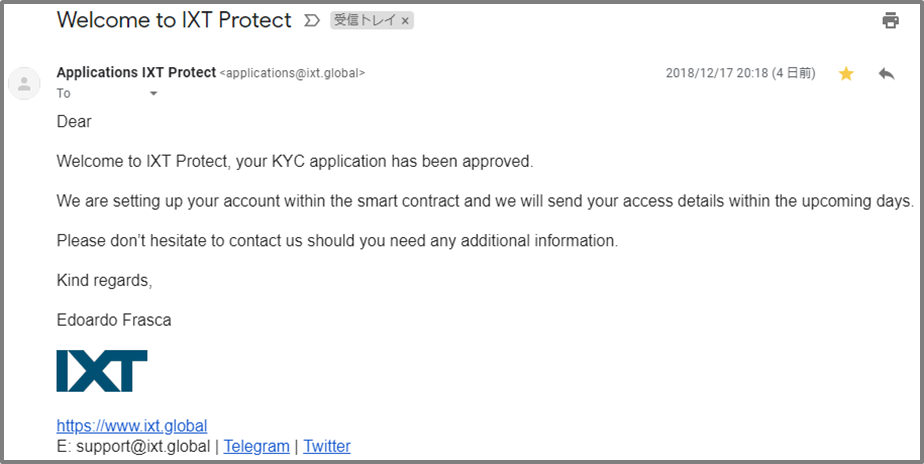924x464 pixels.
Task: Click the sender's gray avatar icon
Action: pos(24,83)
